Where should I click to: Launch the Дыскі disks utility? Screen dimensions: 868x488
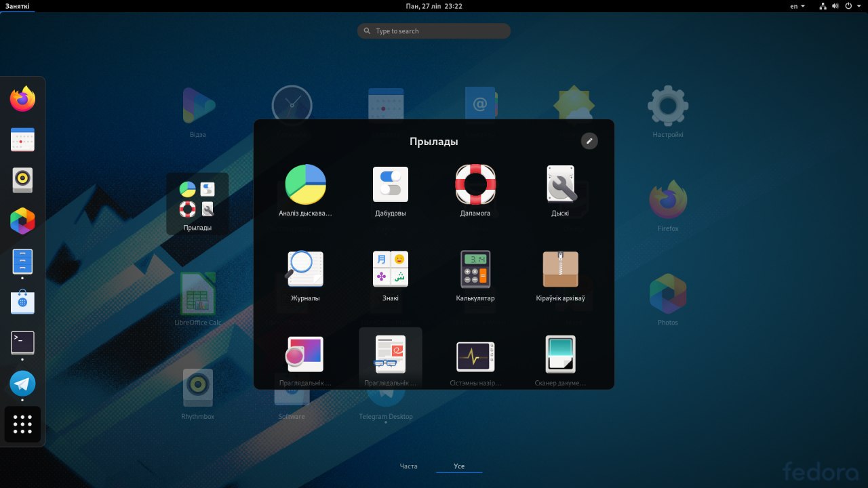(560, 190)
